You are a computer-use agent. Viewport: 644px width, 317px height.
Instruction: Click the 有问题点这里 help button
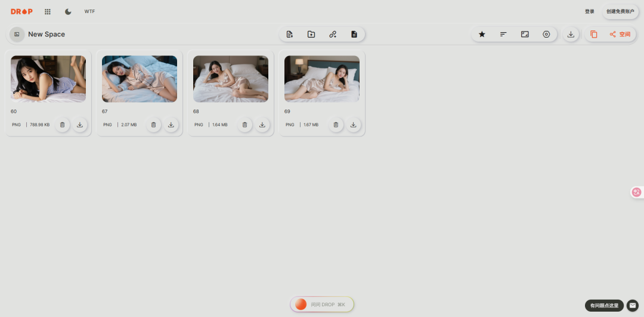point(604,306)
